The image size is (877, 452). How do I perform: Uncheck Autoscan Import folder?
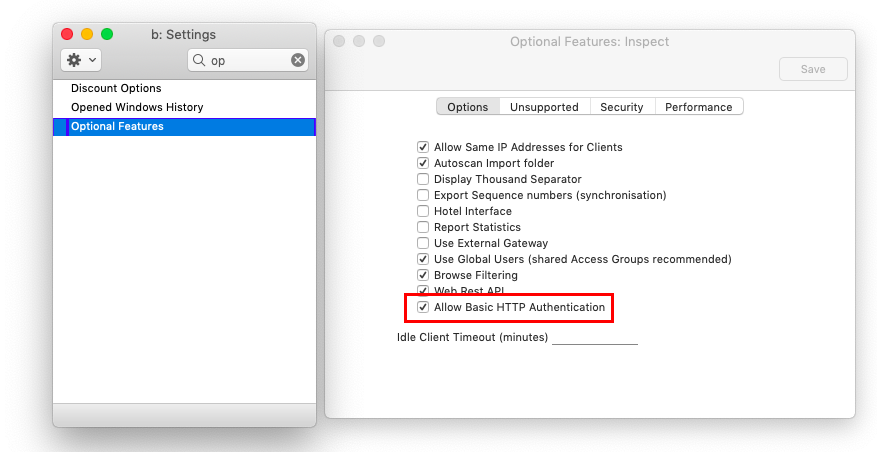424,163
